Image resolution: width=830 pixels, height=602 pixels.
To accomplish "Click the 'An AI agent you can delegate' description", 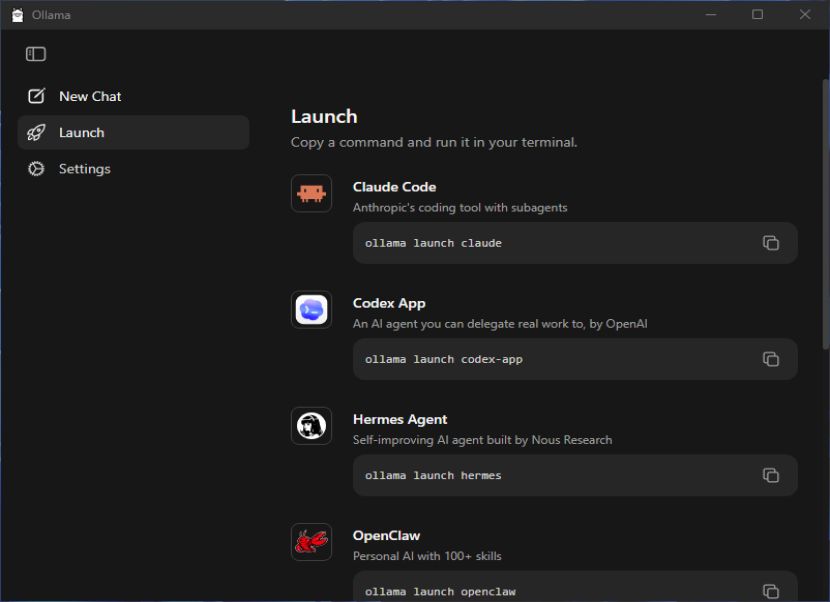I will point(500,324).
